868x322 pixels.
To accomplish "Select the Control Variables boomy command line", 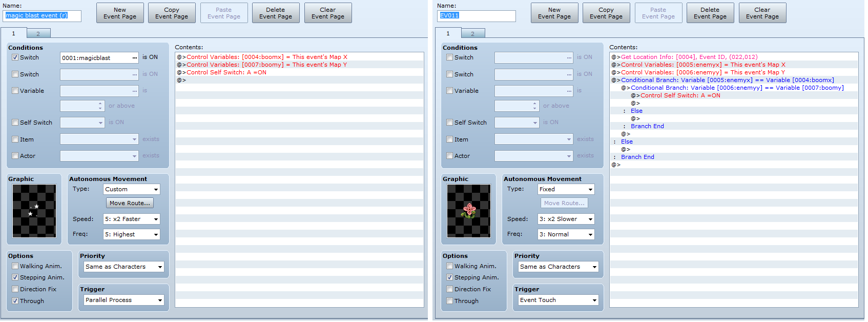I will (x=266, y=65).
